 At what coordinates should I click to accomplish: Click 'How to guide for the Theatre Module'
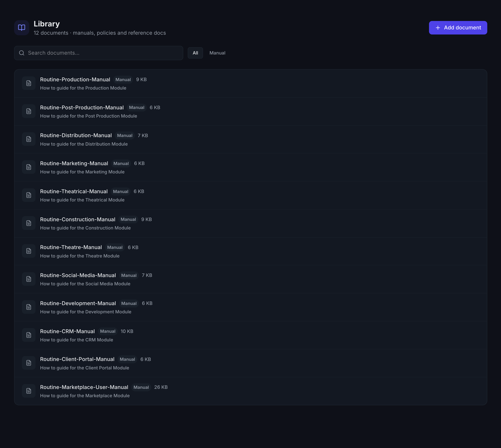80,256
